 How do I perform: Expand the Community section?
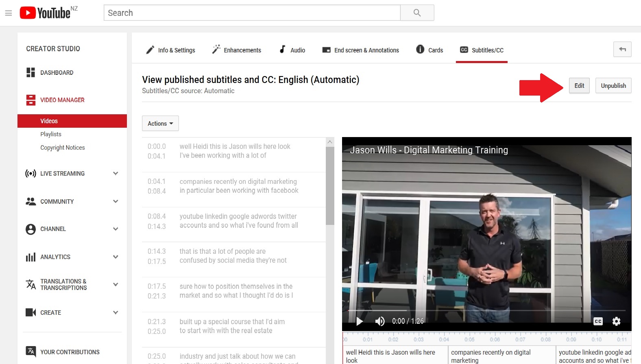point(116,201)
